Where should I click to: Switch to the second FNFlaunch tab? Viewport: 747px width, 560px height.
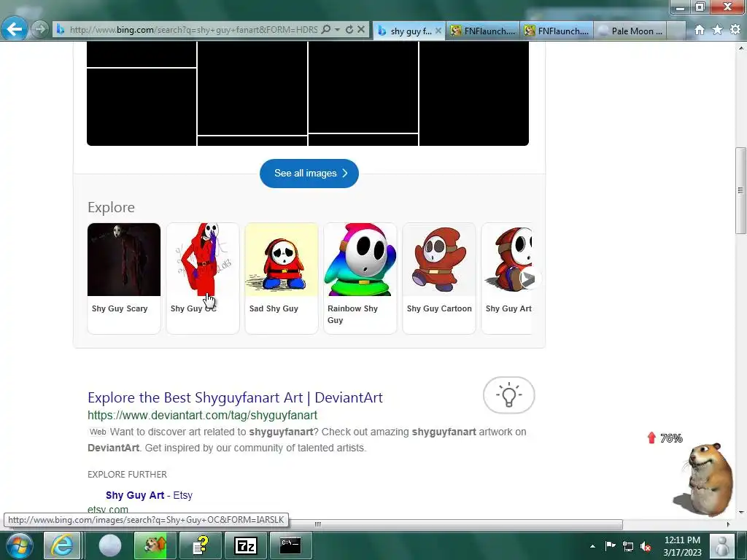(557, 31)
